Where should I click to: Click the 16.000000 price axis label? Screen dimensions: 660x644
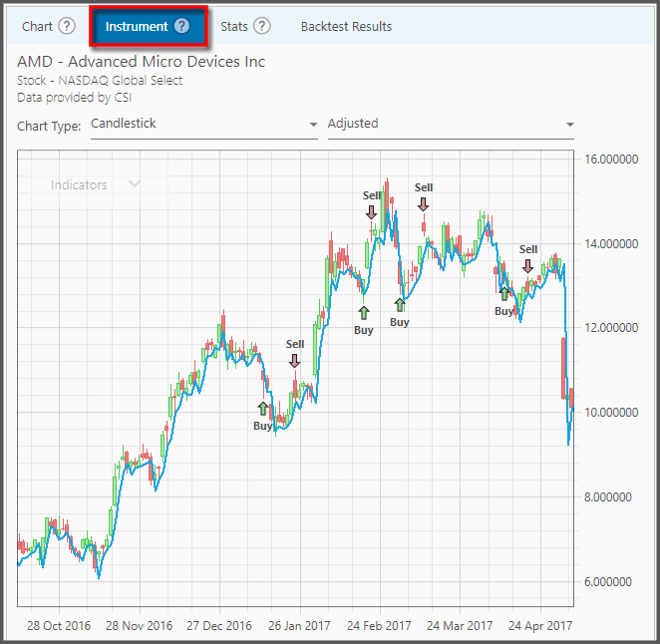(x=611, y=160)
